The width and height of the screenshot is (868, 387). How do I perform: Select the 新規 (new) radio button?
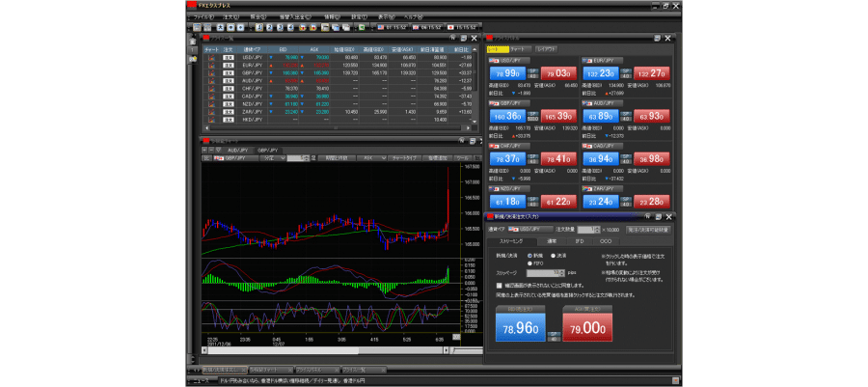click(529, 256)
